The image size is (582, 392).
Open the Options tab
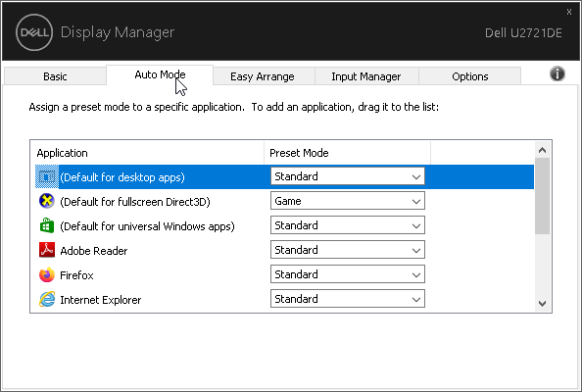(470, 76)
